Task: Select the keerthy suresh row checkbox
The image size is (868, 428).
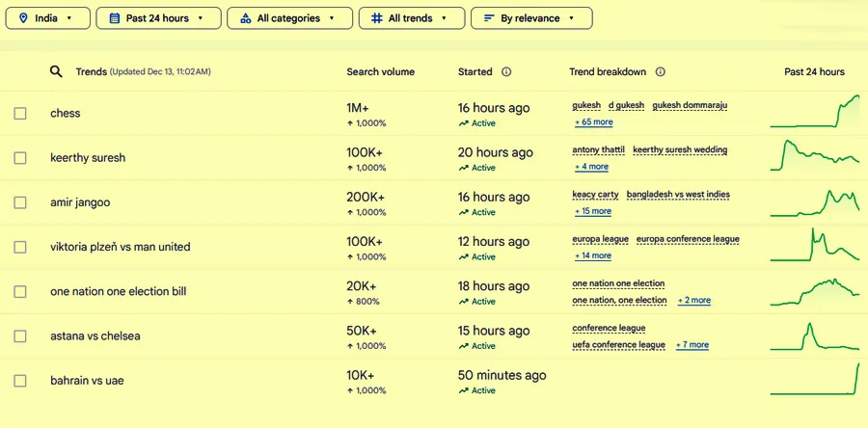Action: 20,158
